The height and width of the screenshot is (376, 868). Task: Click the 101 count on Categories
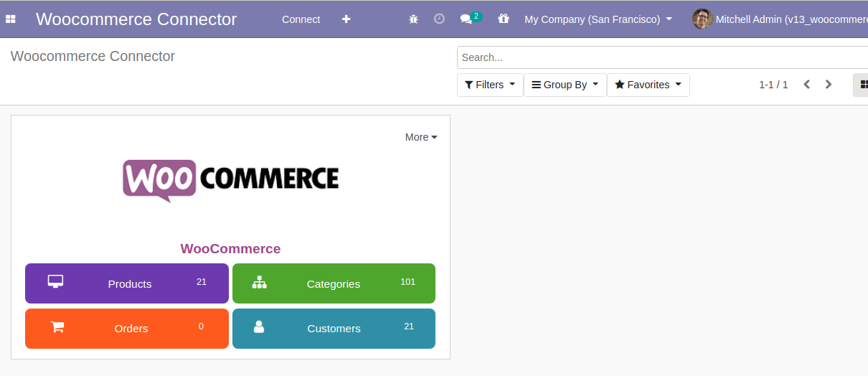click(408, 282)
